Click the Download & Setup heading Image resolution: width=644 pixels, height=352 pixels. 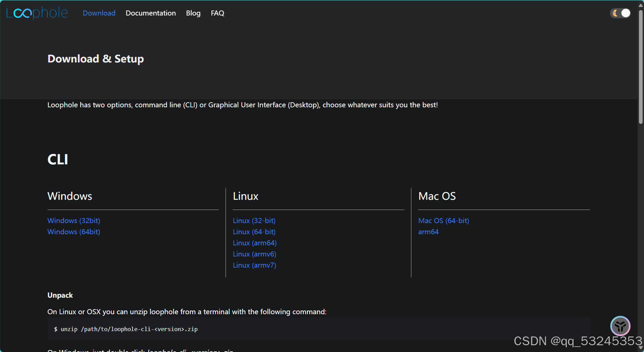coord(96,59)
